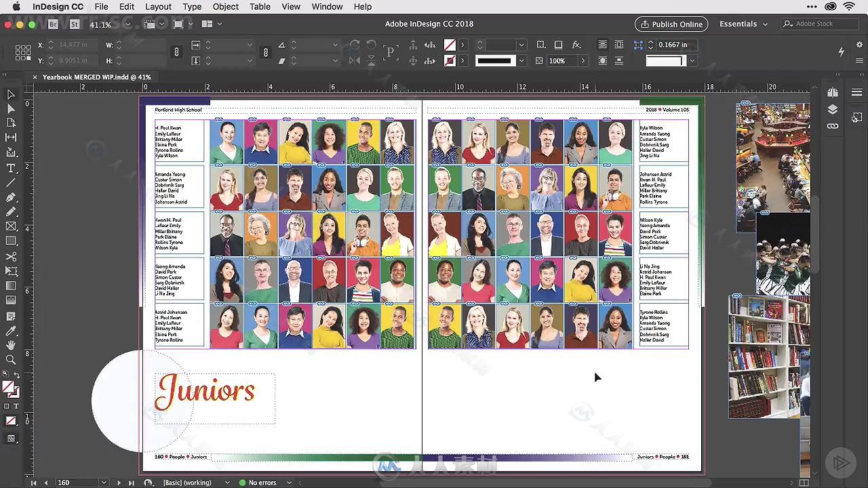Select the Gap tool
Screen dimensions: 868x488
[10, 138]
